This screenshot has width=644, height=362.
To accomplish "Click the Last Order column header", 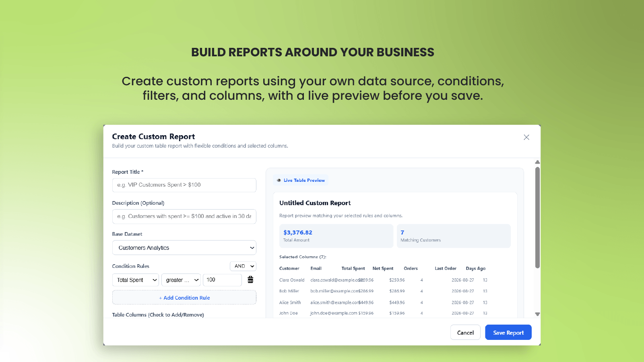I will [x=445, y=268].
